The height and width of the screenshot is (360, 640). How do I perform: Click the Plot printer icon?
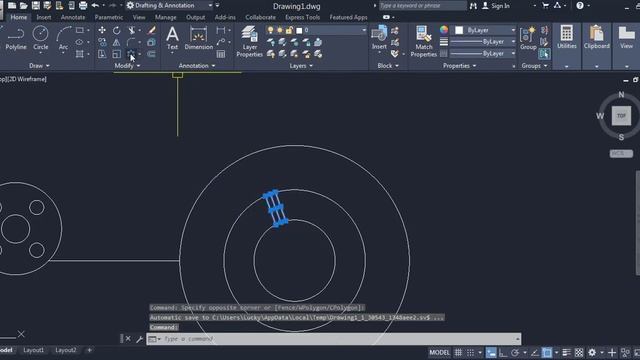(83, 6)
